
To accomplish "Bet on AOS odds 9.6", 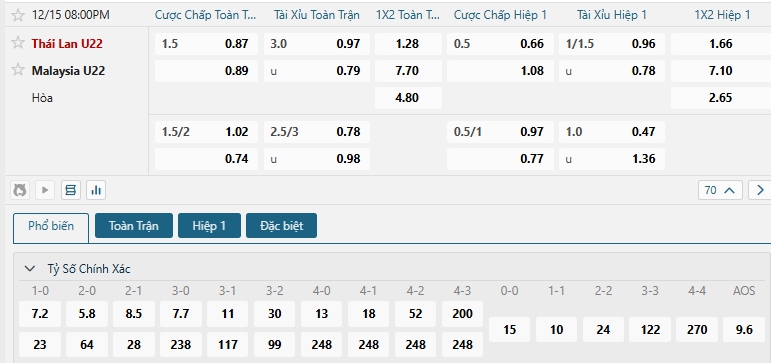I will pos(744,330).
